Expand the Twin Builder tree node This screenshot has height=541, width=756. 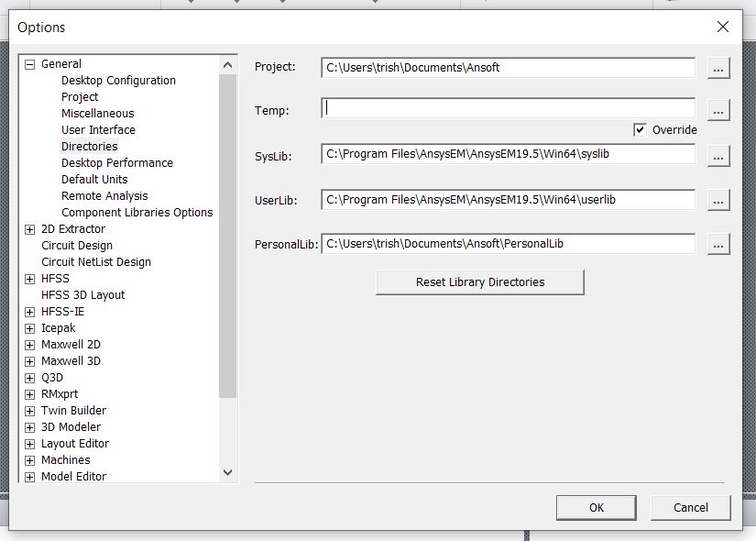coord(29,410)
